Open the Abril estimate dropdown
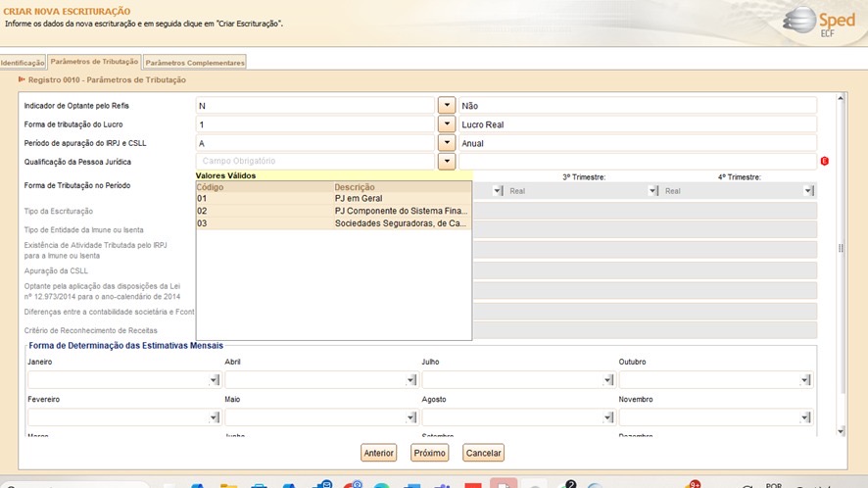The image size is (868, 488). [411, 380]
